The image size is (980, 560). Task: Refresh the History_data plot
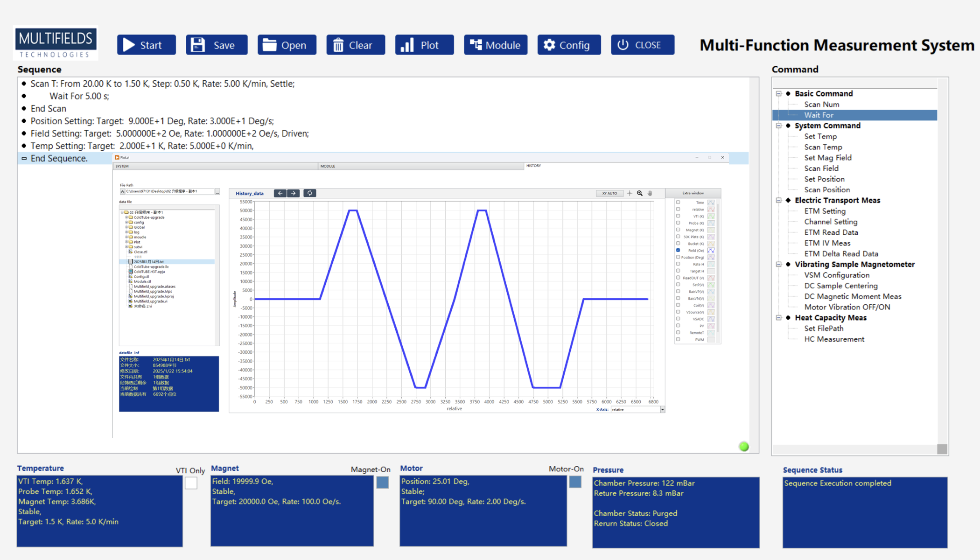tap(309, 193)
